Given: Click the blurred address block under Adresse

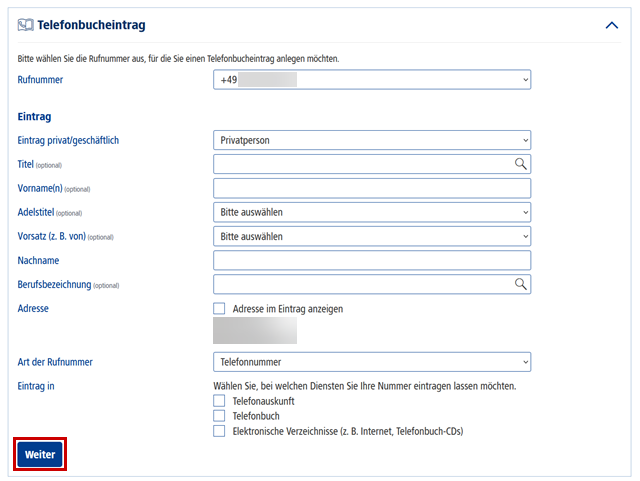Looking at the screenshot, I should (x=255, y=332).
